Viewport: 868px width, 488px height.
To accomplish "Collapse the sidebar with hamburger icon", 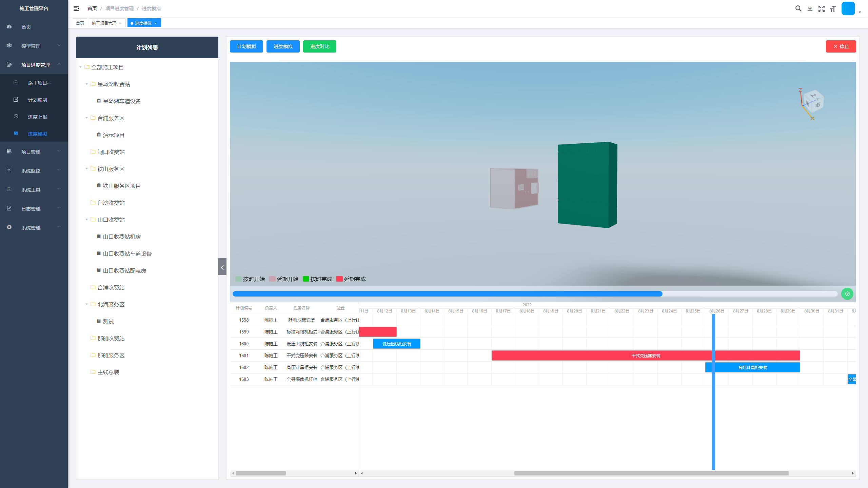I will [76, 8].
